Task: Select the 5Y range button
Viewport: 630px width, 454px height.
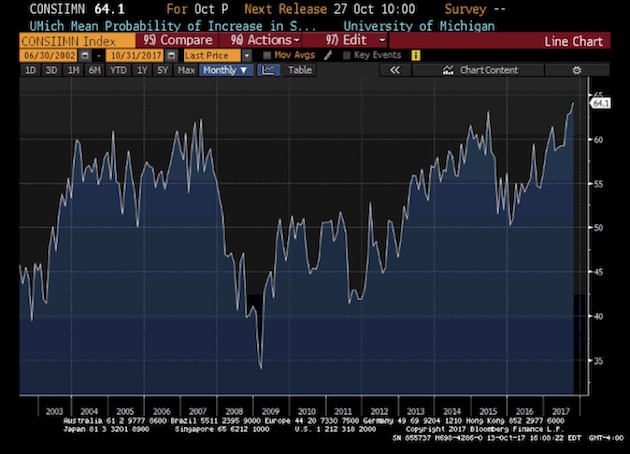Action: pyautogui.click(x=162, y=71)
